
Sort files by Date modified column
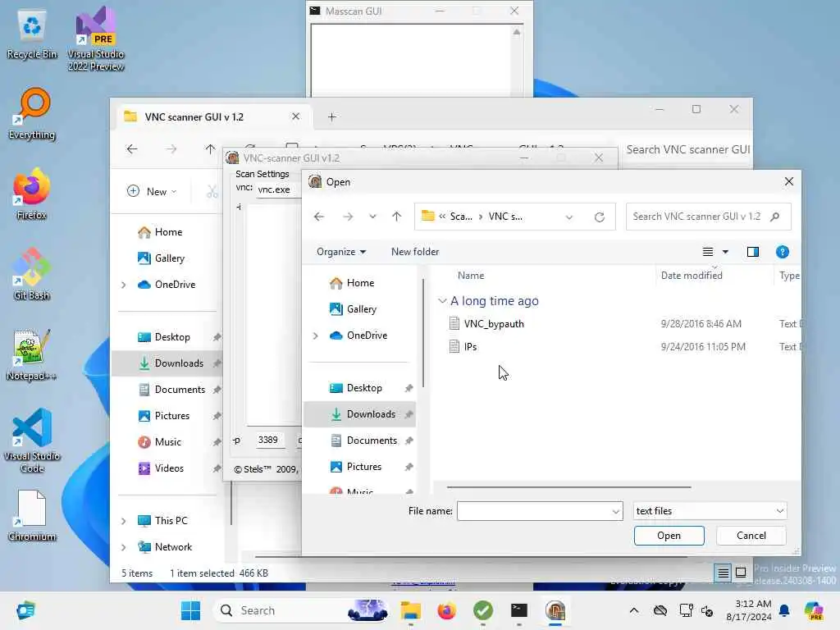point(691,276)
